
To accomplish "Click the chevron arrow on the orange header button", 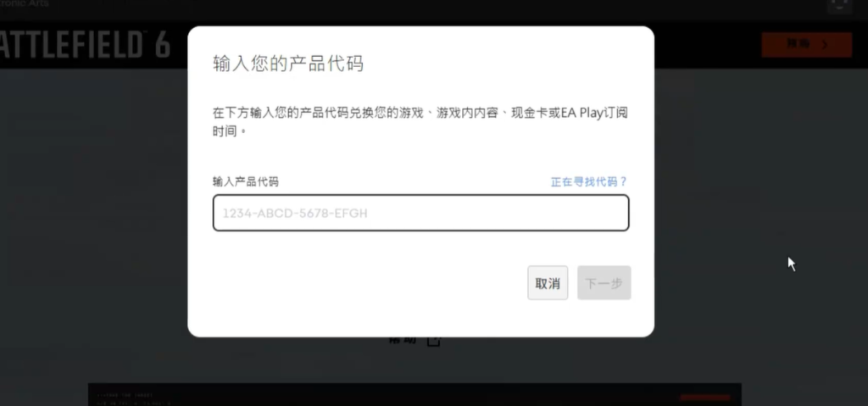I will click(826, 45).
